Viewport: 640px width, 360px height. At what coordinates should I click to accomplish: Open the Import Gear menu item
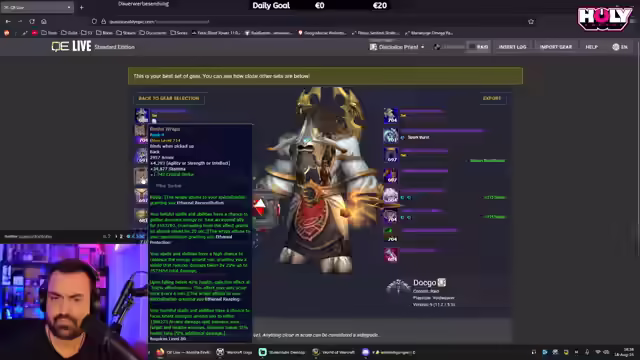point(556,47)
